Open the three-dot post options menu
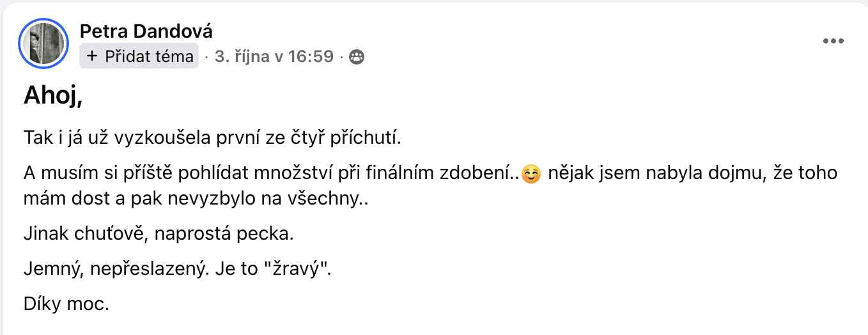868x335 pixels. pyautogui.click(x=833, y=42)
